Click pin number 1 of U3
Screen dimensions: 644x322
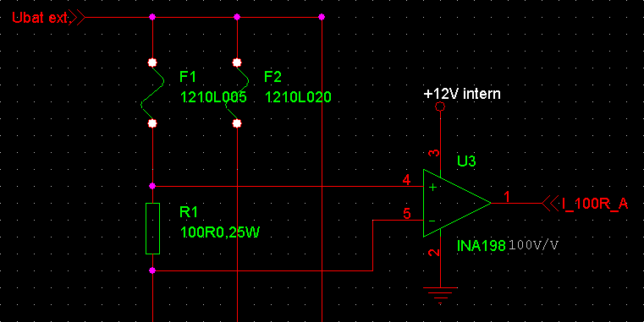pyautogui.click(x=507, y=197)
